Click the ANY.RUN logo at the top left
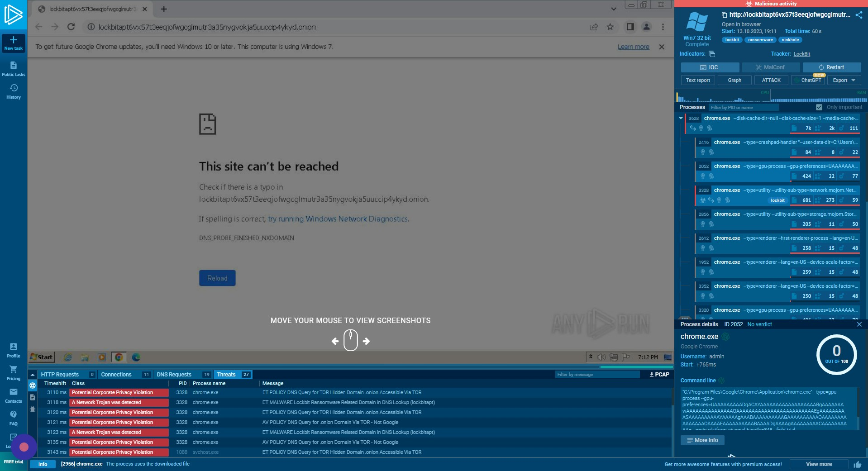 point(13,14)
